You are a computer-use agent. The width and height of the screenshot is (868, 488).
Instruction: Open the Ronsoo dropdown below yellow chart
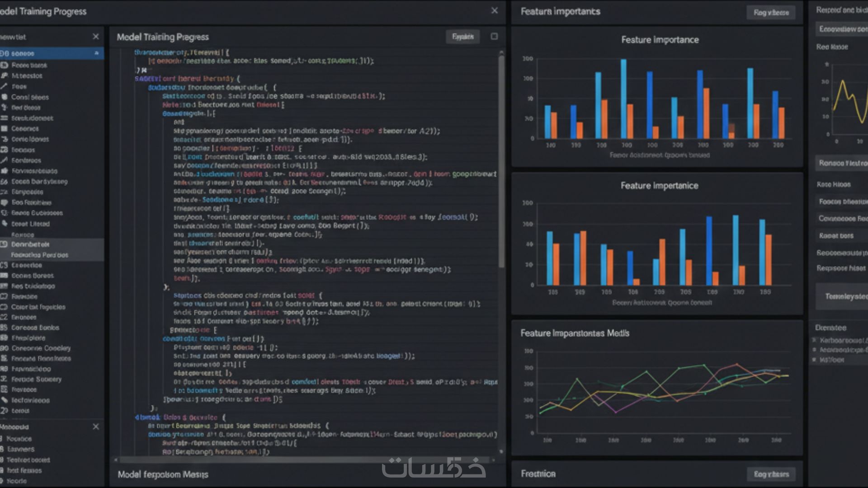(x=842, y=163)
